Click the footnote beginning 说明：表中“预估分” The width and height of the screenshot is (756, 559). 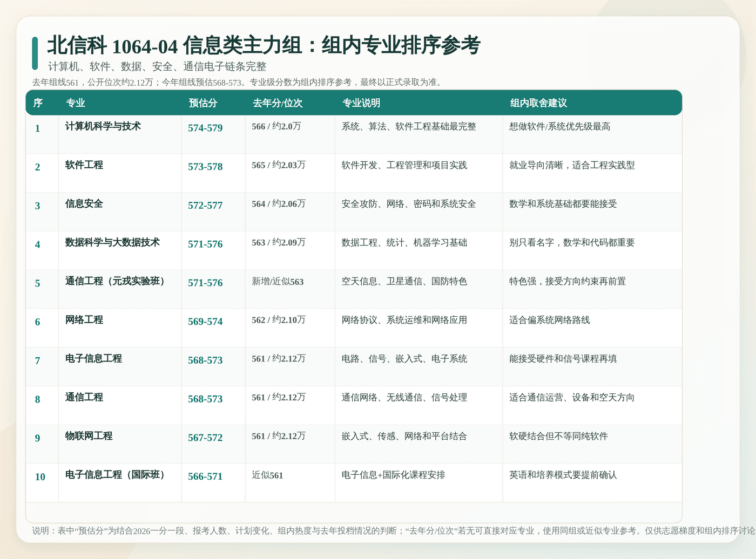point(393,531)
